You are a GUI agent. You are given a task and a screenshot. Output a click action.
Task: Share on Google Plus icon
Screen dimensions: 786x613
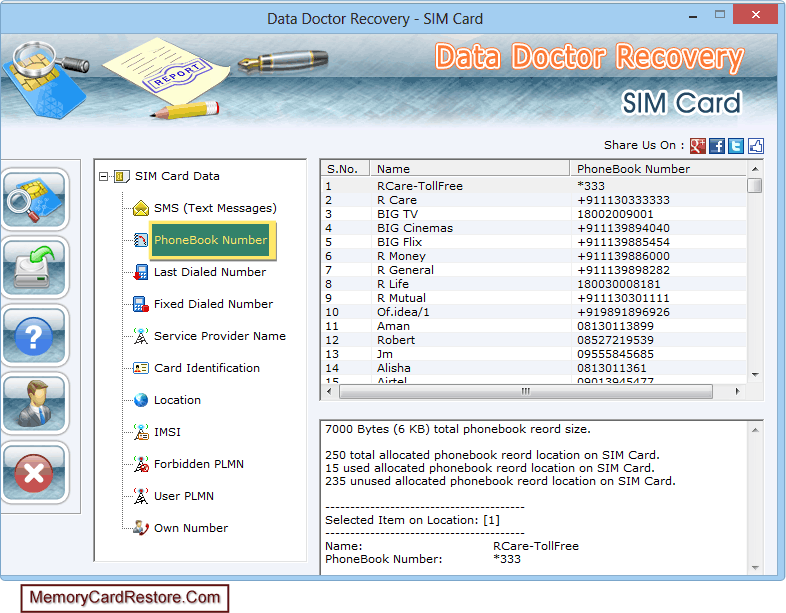[698, 146]
